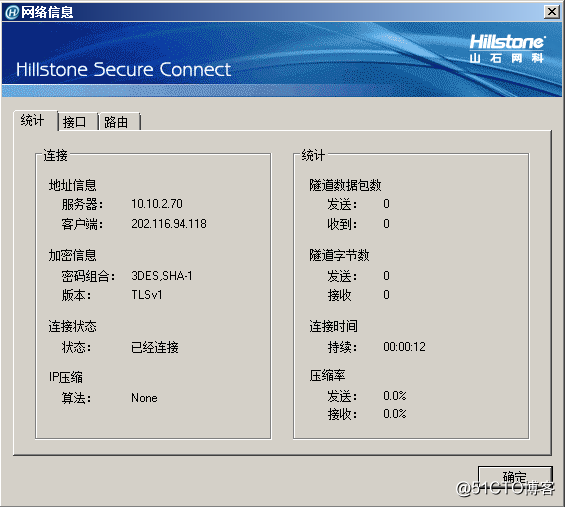Confirm with the 确定 button
The height and width of the screenshot is (507, 565).
[x=515, y=477]
